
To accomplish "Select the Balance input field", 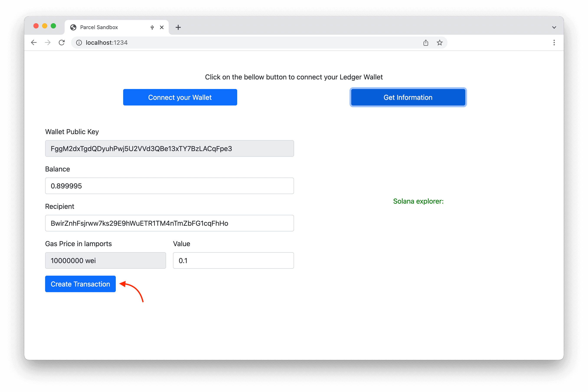I will 170,186.
